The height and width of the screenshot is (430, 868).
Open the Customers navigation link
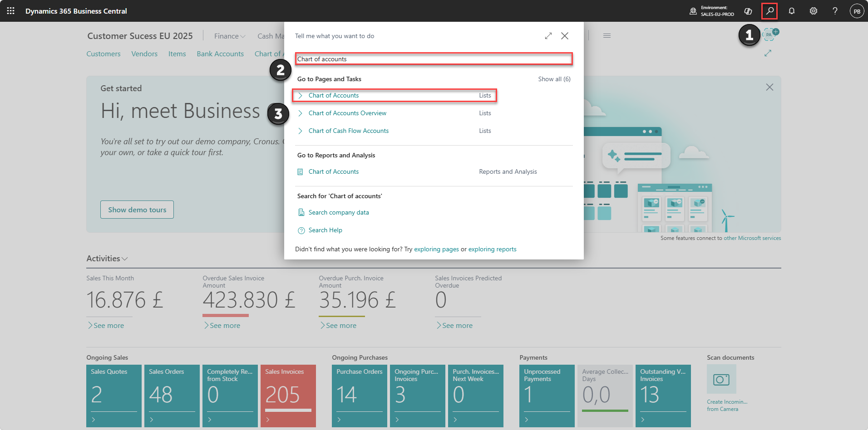click(x=104, y=54)
